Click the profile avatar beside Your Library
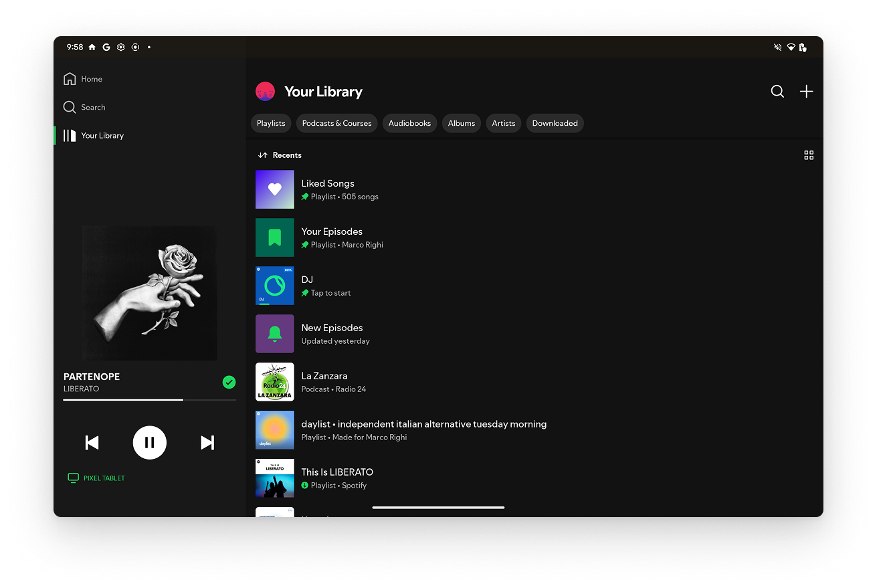877x588 pixels. (266, 92)
